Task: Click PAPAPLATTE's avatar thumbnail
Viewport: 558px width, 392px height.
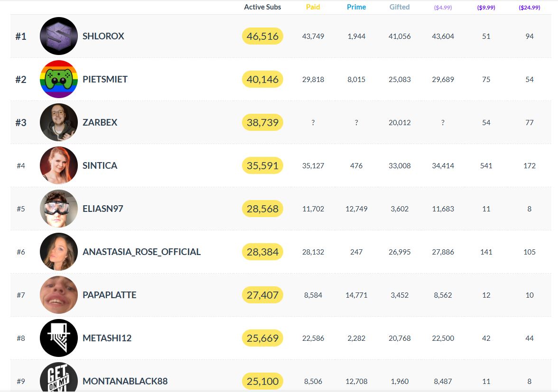Action: tap(58, 295)
